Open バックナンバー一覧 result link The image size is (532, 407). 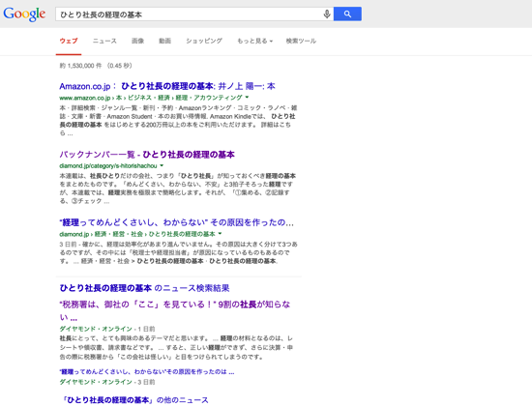[147, 155]
